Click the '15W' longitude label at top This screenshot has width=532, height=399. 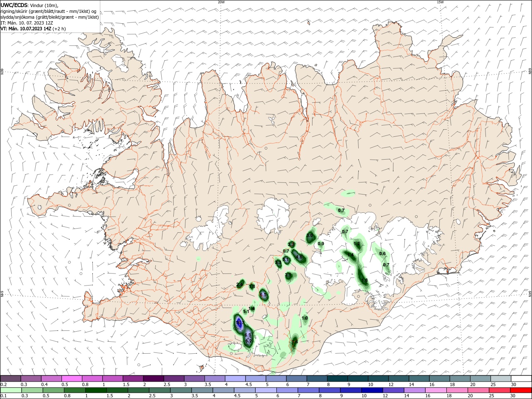440,2
